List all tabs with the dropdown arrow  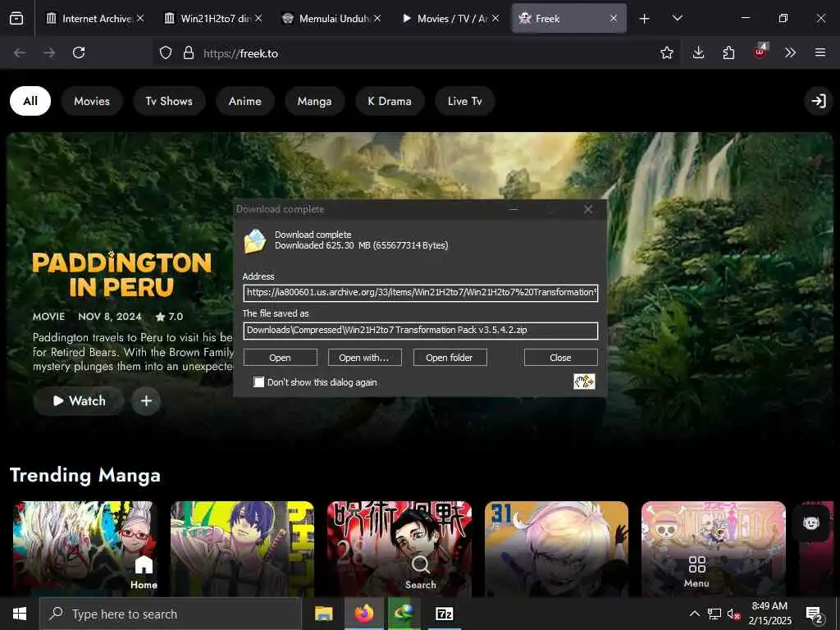tap(677, 18)
